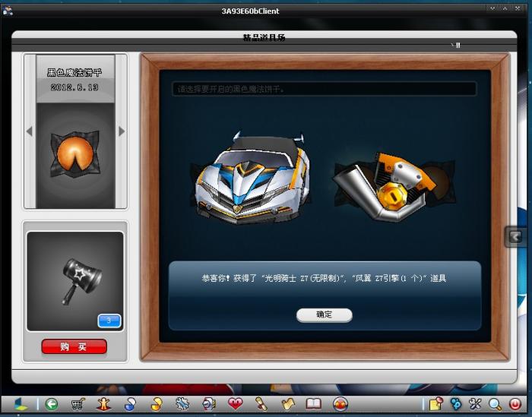
Task: Open the open book guide icon
Action: [x=313, y=404]
